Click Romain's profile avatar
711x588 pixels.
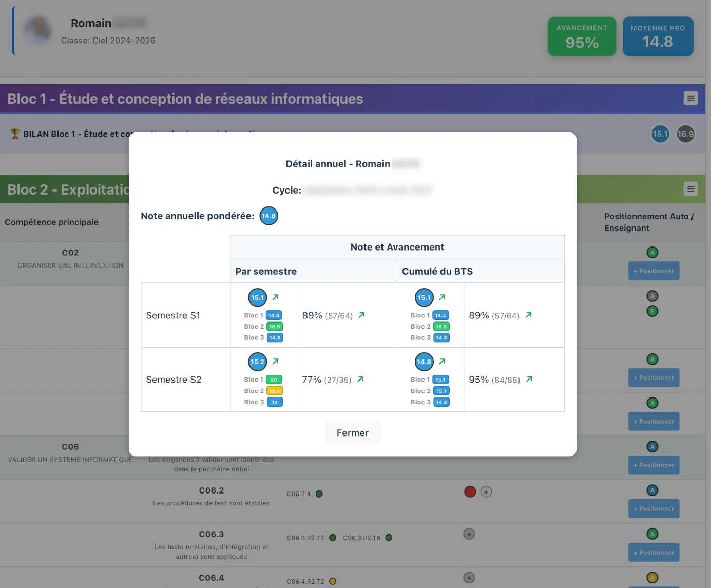37,30
